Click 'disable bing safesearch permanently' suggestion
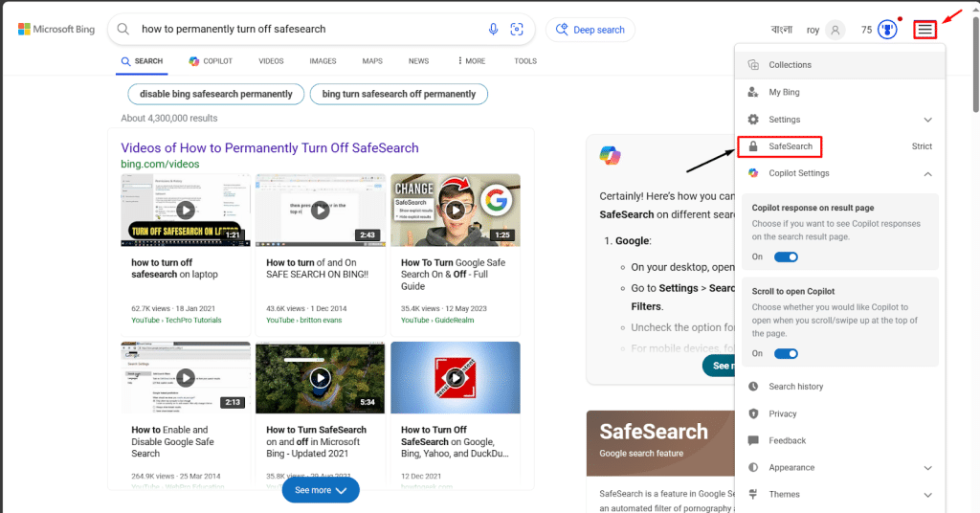Image resolution: width=980 pixels, height=513 pixels. 215,95
